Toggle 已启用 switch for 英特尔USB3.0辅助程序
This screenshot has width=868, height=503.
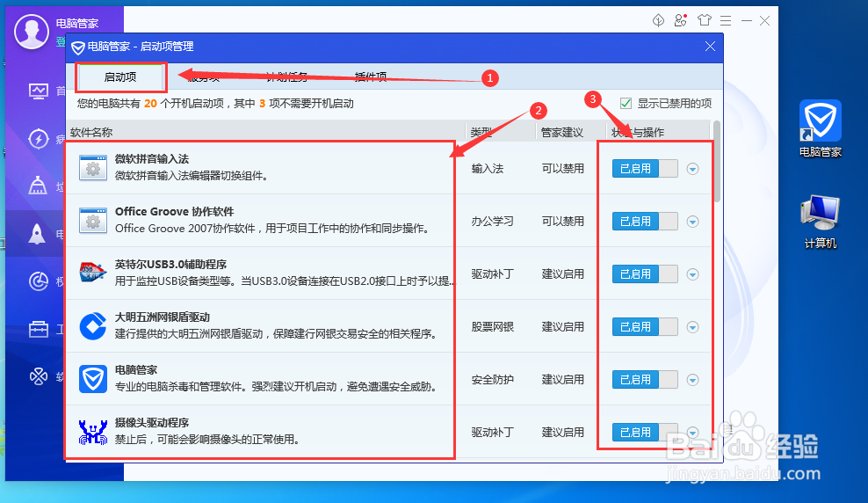[x=645, y=273]
